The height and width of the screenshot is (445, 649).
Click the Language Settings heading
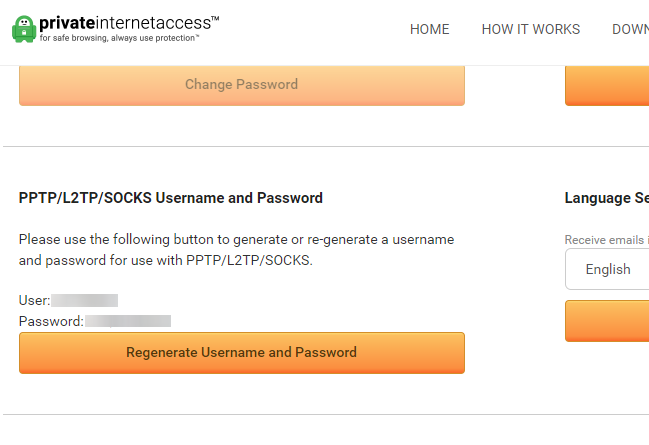coord(607,198)
